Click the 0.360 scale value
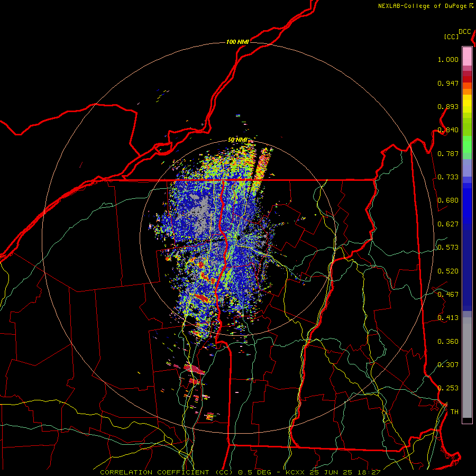Screen dimensions: 476x476 [x=448, y=342]
